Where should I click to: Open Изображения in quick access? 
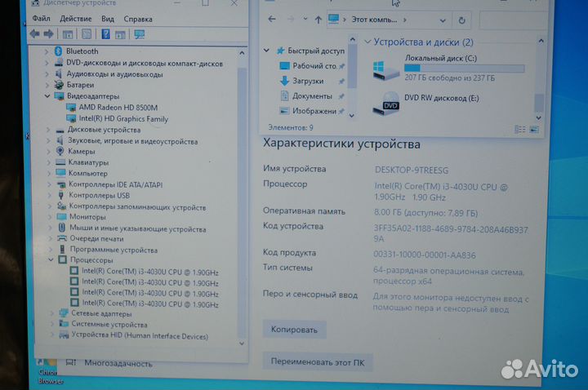pyautogui.click(x=314, y=111)
